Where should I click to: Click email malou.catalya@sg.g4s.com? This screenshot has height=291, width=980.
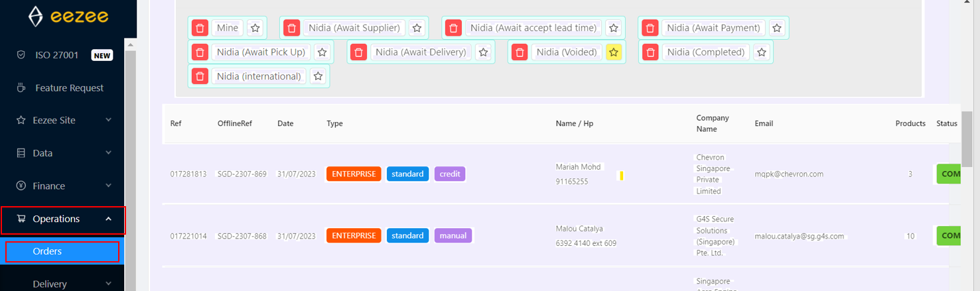coord(800,235)
